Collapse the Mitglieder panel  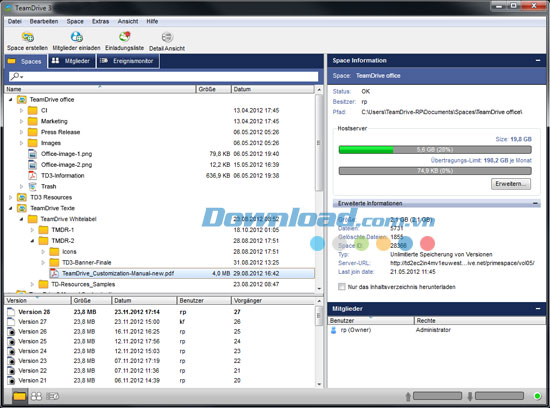tap(538, 309)
